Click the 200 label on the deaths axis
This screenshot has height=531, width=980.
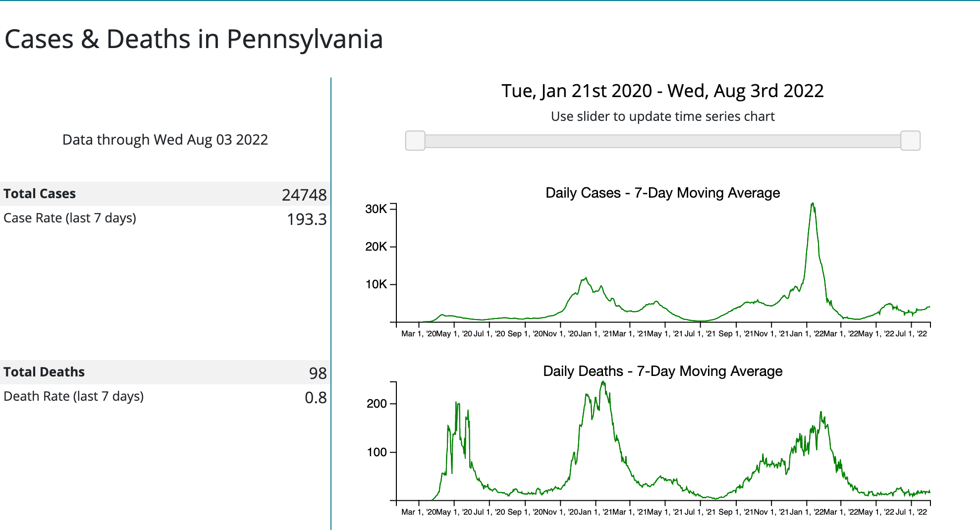tap(377, 404)
